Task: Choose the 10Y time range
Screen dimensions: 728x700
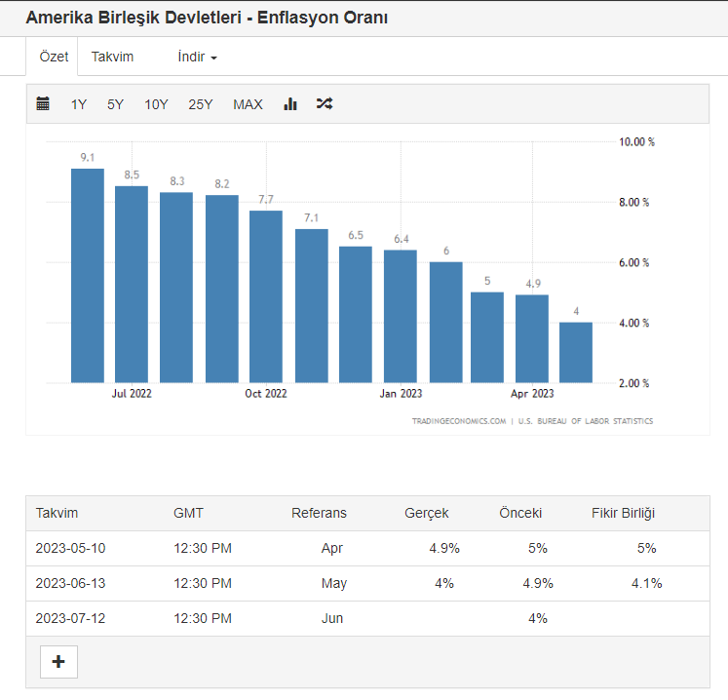Action: point(156,104)
